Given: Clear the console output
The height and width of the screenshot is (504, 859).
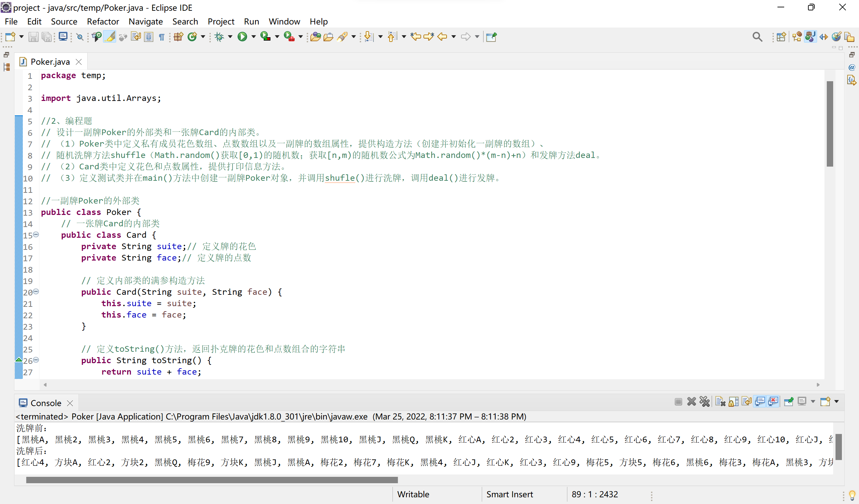Looking at the screenshot, I should coord(720,402).
